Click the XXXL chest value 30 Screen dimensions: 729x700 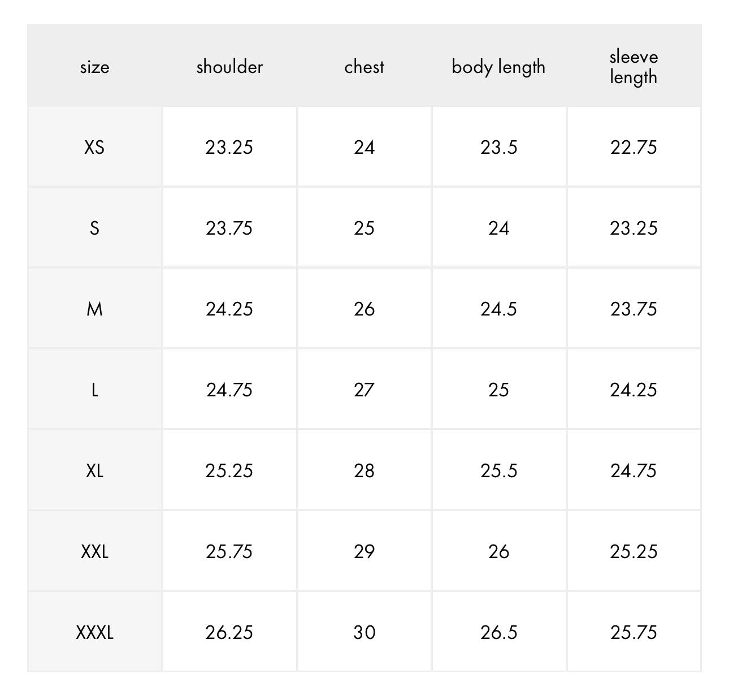(x=364, y=633)
